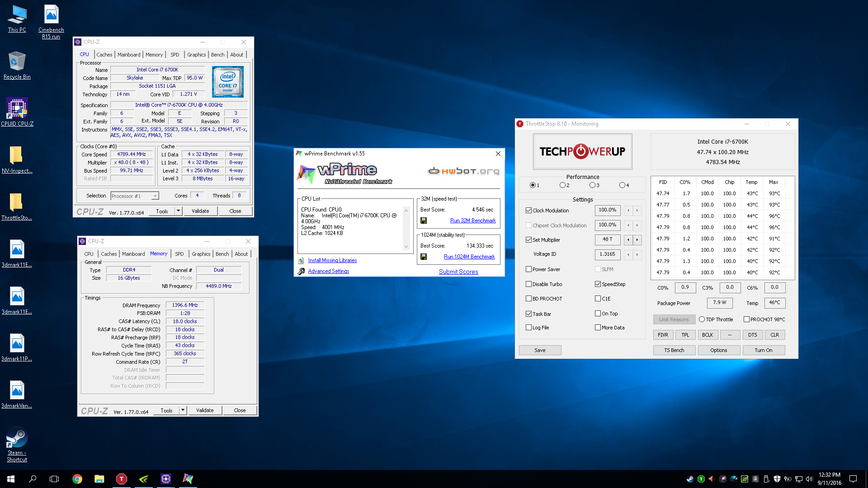Switch to NVIDIA app in taskbar
Screen dimensions: 868x488
pyautogui.click(x=144, y=479)
